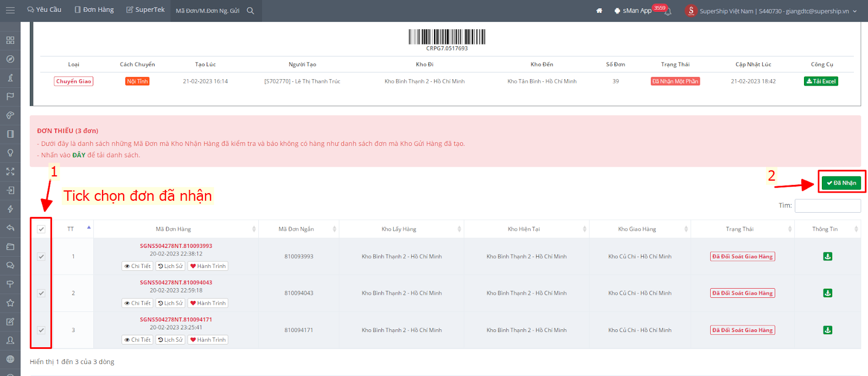The width and height of the screenshot is (868, 376).
Task: Click the Tải Excel button
Action: (821, 81)
